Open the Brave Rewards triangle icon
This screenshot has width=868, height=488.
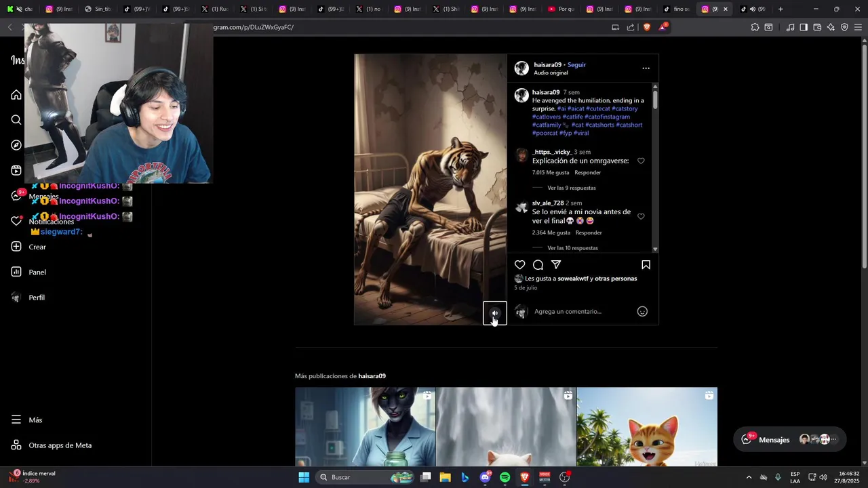[663, 27]
